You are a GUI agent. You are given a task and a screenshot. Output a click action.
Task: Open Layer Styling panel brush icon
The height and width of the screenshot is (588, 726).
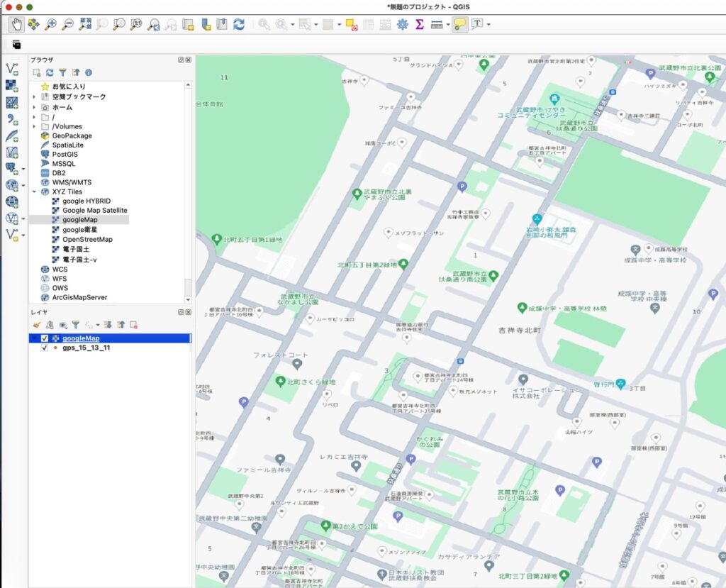point(37,325)
